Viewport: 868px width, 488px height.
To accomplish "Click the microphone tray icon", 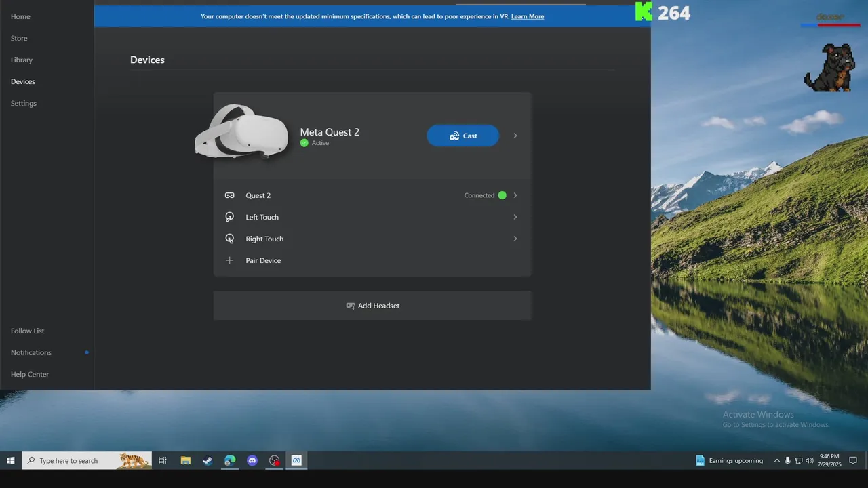I will click(x=788, y=460).
